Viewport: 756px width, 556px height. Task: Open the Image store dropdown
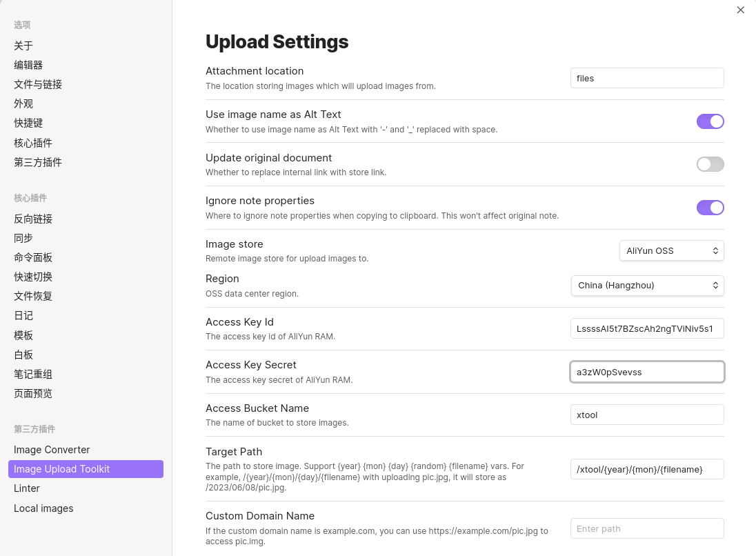(x=671, y=251)
